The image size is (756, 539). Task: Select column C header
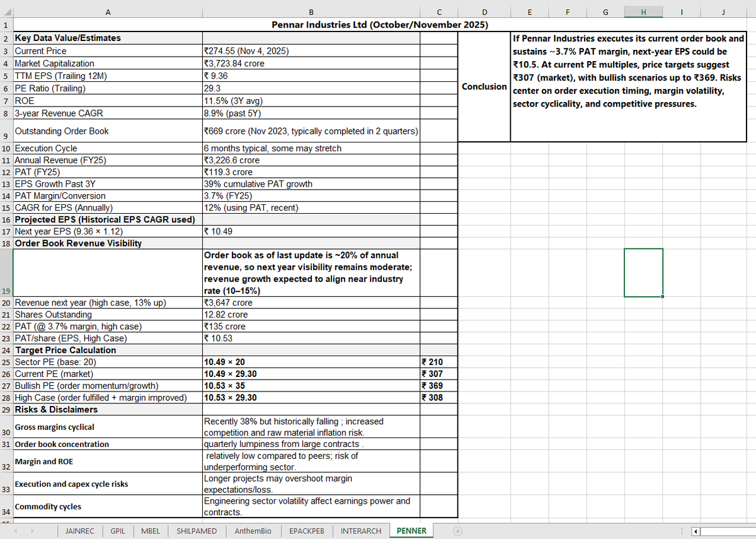438,11
